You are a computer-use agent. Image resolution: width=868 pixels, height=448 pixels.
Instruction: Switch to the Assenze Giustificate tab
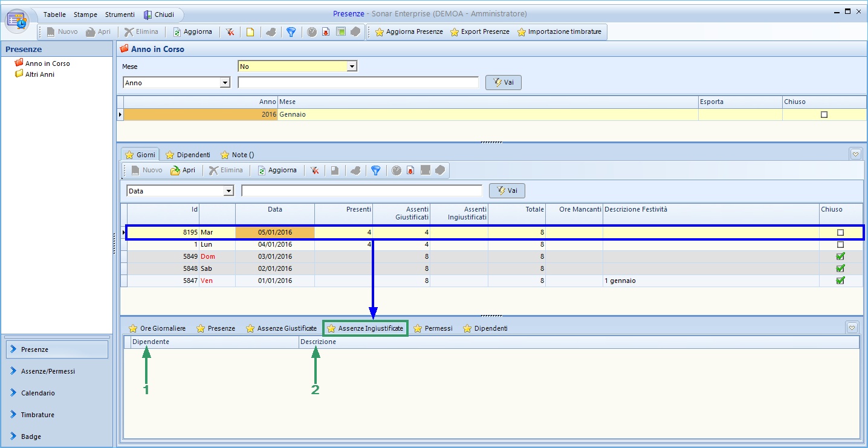(x=281, y=328)
